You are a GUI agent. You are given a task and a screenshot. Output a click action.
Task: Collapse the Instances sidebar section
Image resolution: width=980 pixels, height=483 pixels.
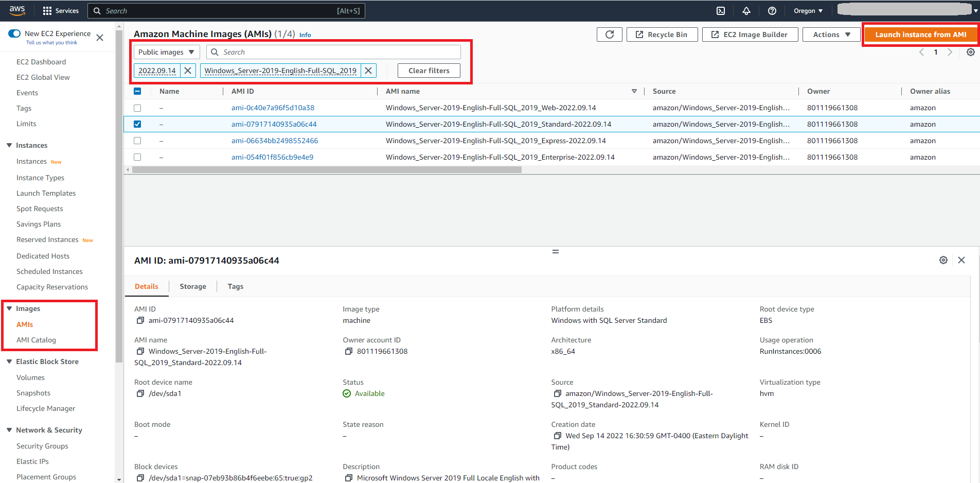9,145
